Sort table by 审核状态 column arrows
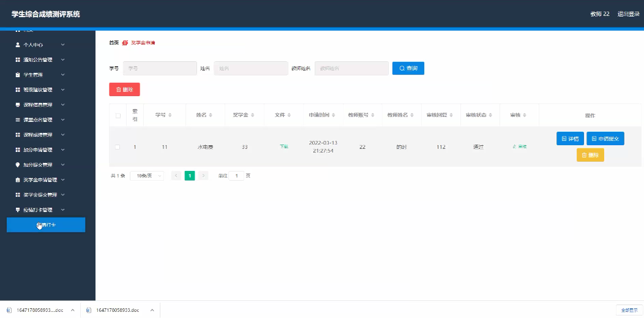Image resolution: width=644 pixels, height=318 pixels. (490, 115)
